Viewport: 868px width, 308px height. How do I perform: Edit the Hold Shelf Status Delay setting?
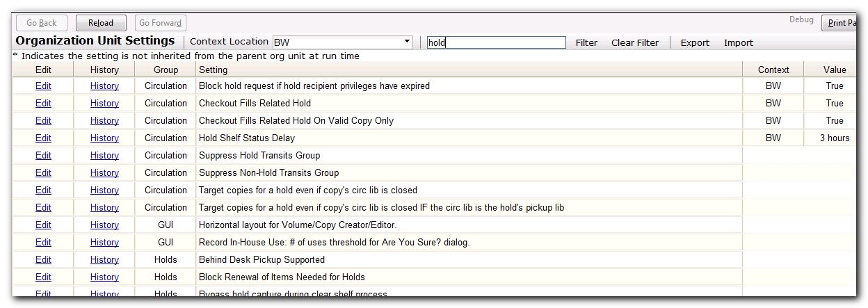pyautogui.click(x=43, y=138)
